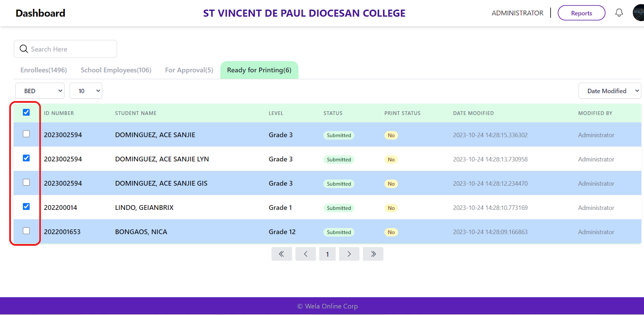The width and height of the screenshot is (644, 315).
Task: Open the Dashboard heading link
Action: pyautogui.click(x=40, y=13)
